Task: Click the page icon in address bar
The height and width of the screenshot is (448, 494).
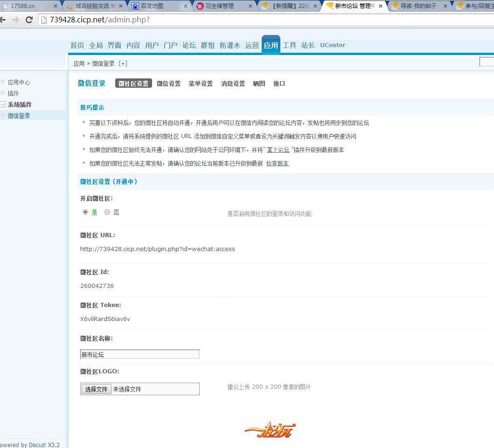Action: (x=44, y=20)
